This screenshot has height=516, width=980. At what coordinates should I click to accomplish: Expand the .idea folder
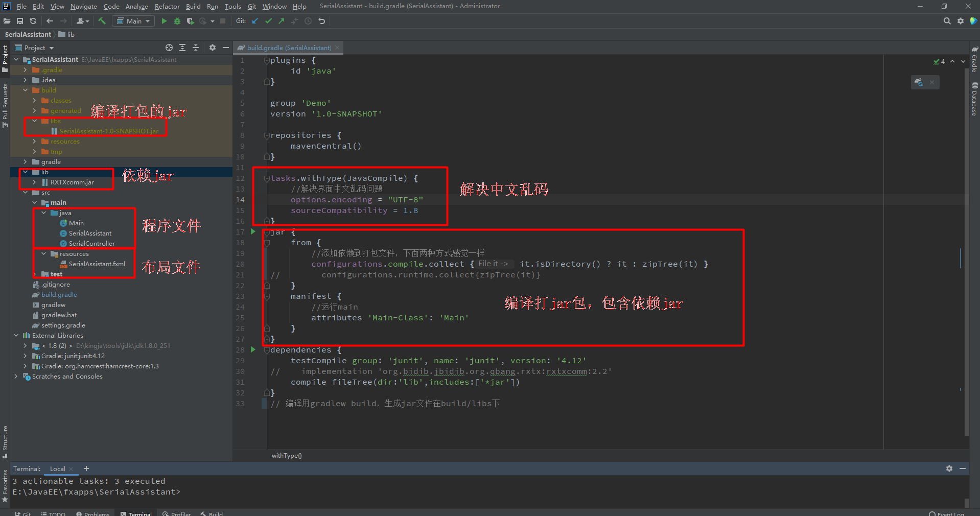(25, 80)
